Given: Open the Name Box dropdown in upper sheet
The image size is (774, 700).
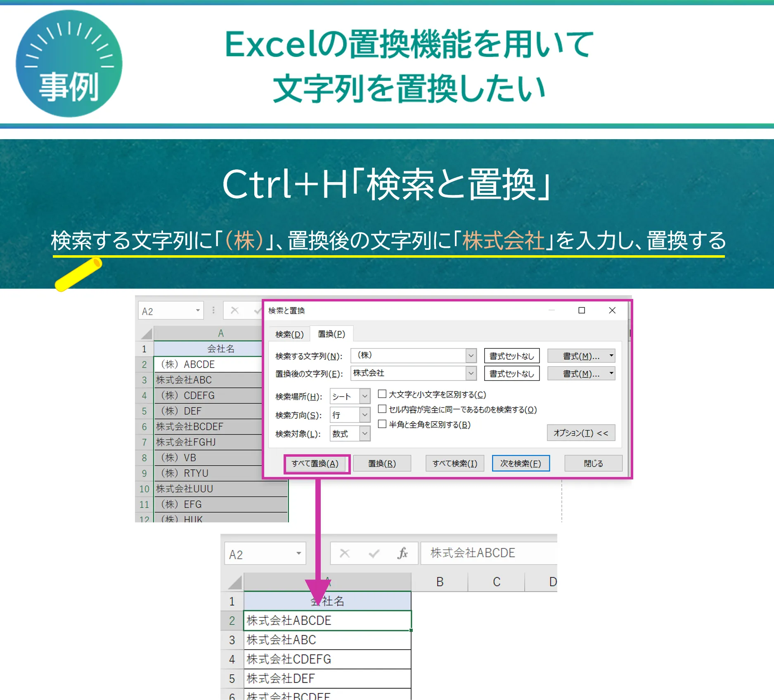Looking at the screenshot, I should 198,311.
